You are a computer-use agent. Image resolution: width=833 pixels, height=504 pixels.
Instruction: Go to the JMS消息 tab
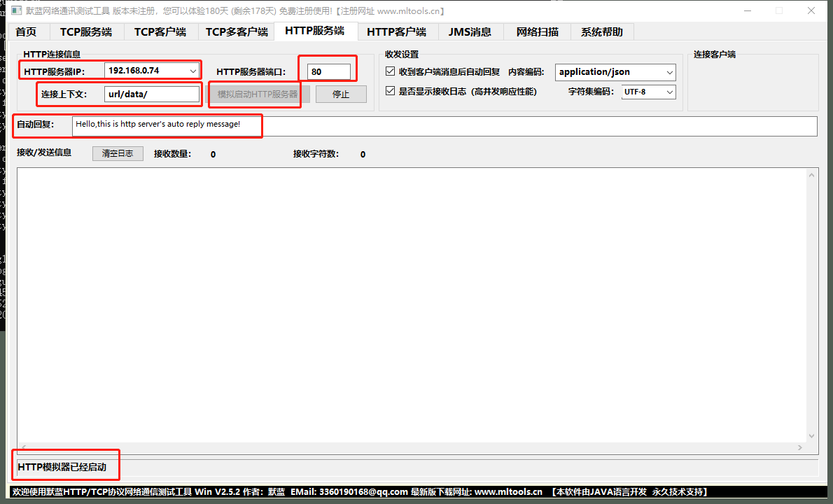470,32
